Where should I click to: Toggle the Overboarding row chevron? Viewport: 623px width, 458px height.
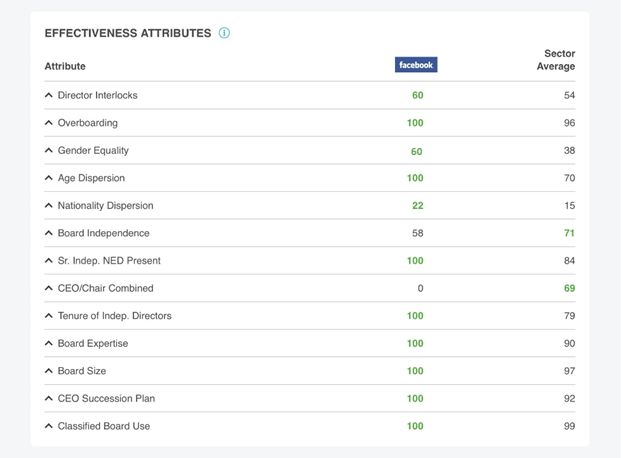coord(49,123)
